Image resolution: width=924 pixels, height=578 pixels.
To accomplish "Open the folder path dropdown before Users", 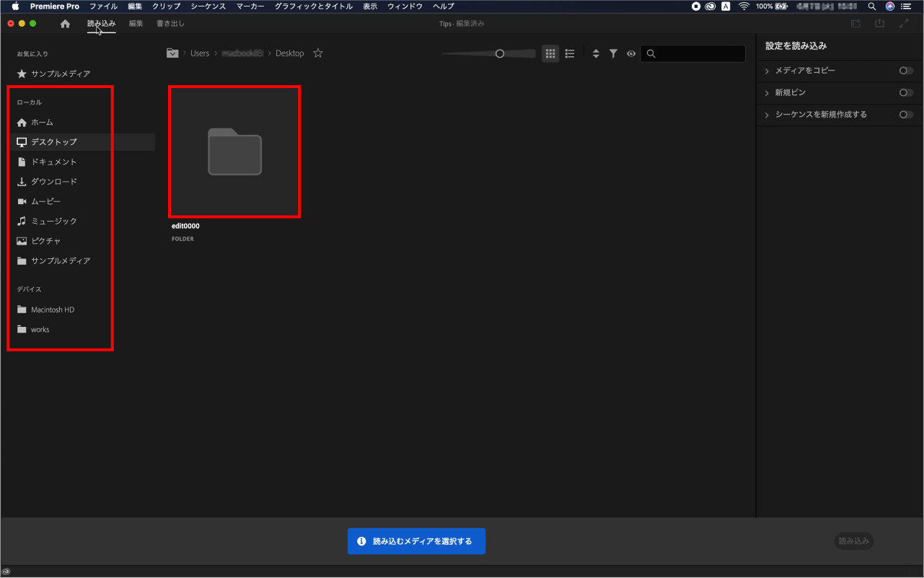I will pos(172,53).
